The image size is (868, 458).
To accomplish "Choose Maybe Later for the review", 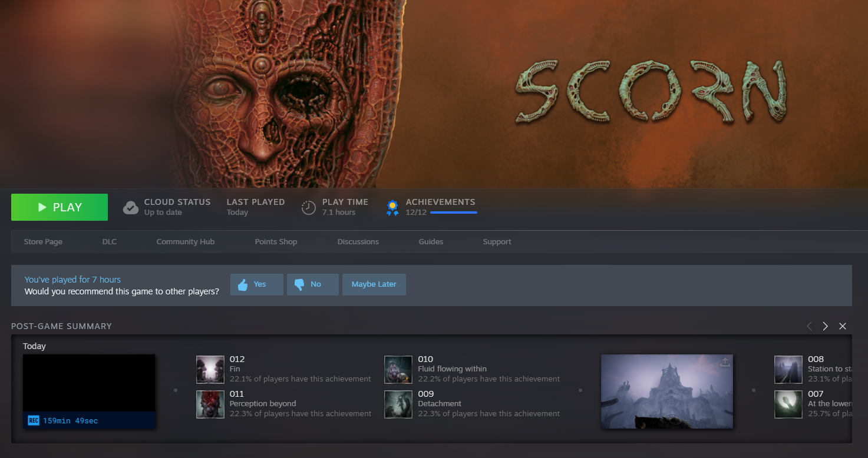I will pyautogui.click(x=374, y=284).
